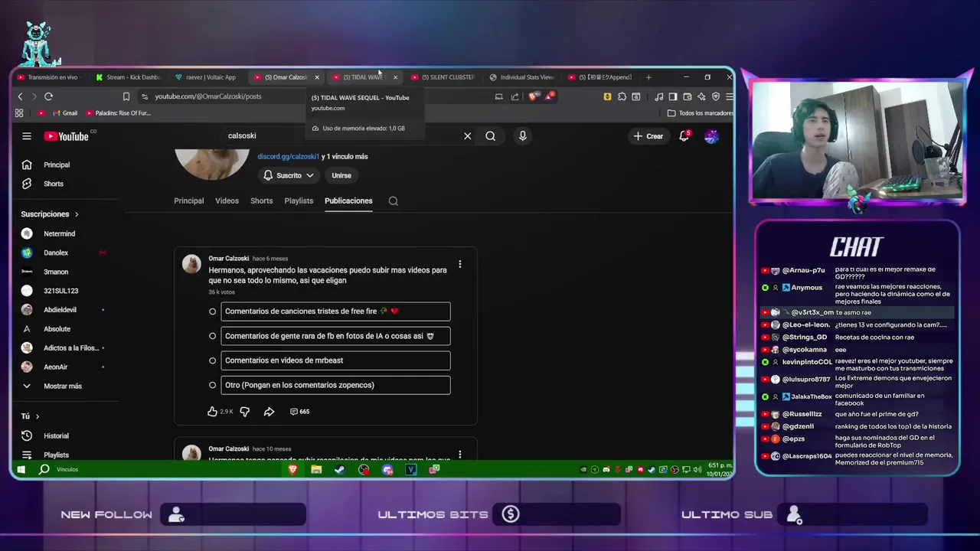Open the Shorts sidebar item
Viewport: 980px width, 551px height.
[54, 184]
